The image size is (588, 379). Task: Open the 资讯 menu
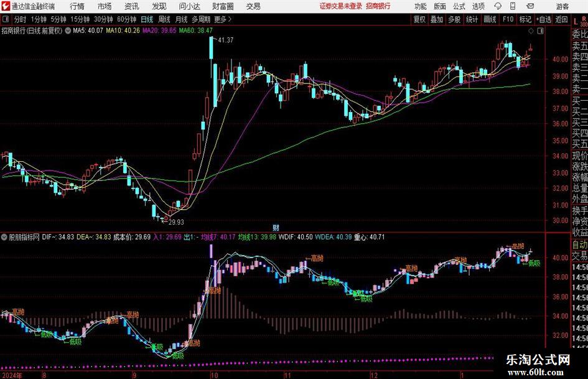click(x=132, y=6)
